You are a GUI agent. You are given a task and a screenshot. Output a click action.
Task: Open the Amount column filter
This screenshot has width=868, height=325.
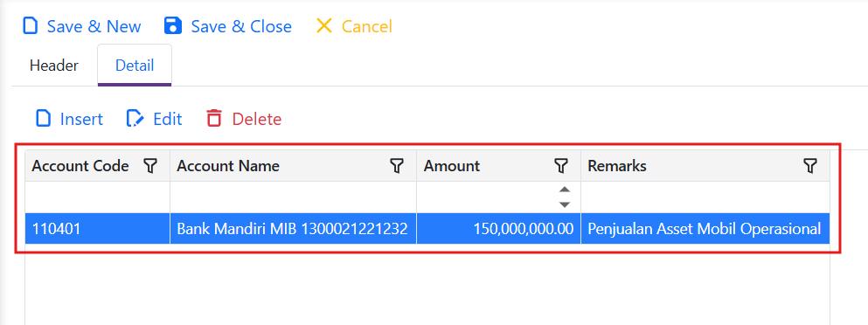pyautogui.click(x=561, y=165)
